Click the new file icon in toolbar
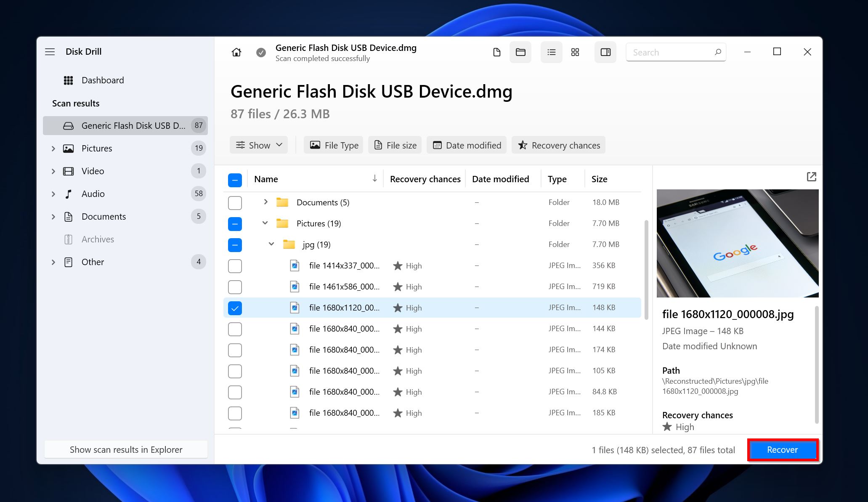Screen dimensions: 868x502 pyautogui.click(x=496, y=53)
